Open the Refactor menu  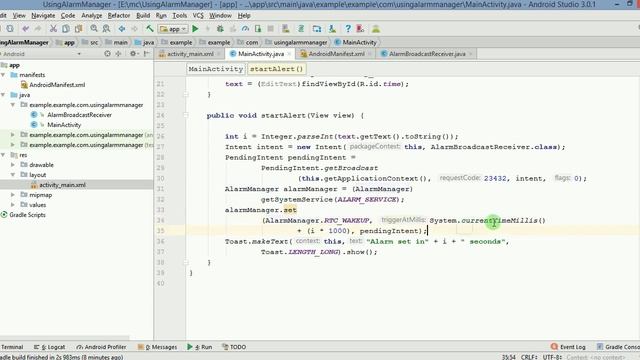pyautogui.click(x=119, y=16)
